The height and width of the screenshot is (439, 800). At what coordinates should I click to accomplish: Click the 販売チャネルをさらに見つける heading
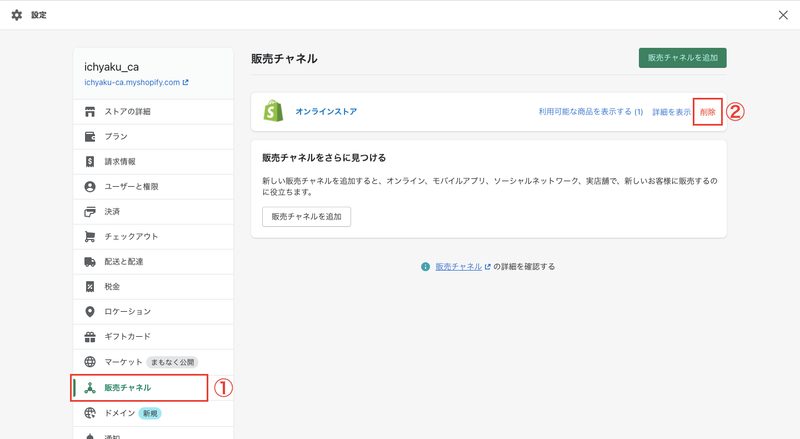tap(324, 158)
